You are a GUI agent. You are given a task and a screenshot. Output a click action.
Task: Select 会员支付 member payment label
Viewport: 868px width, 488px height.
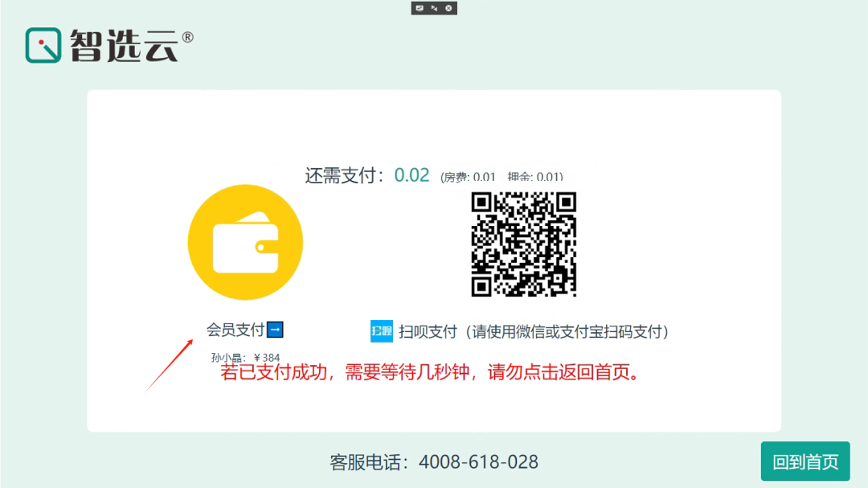[x=235, y=330]
